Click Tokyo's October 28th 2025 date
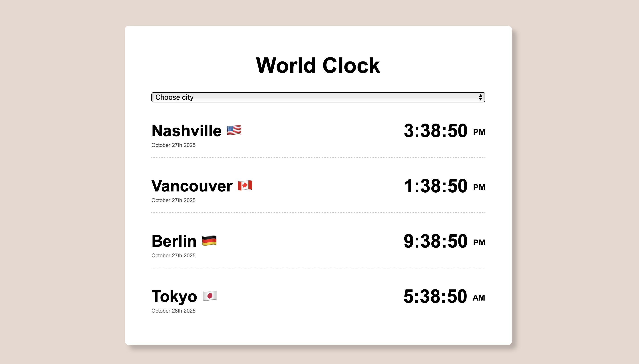639x364 pixels. (173, 311)
